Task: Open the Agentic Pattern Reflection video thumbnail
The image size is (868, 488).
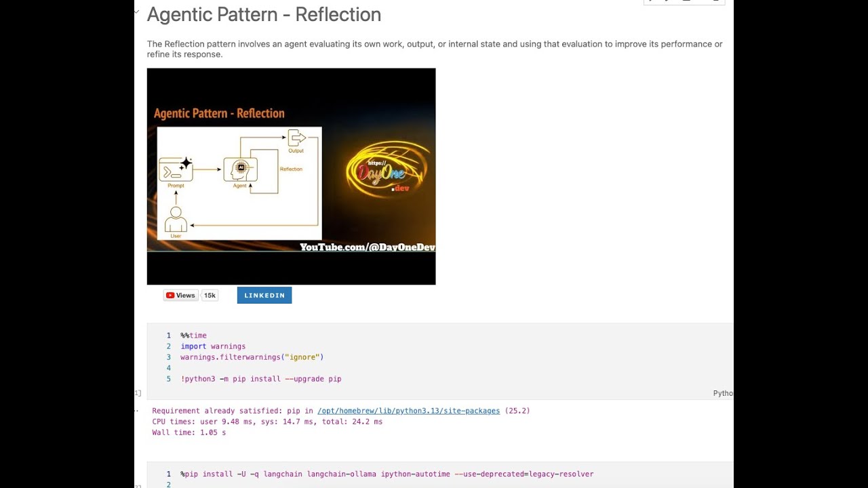Action: (291, 176)
